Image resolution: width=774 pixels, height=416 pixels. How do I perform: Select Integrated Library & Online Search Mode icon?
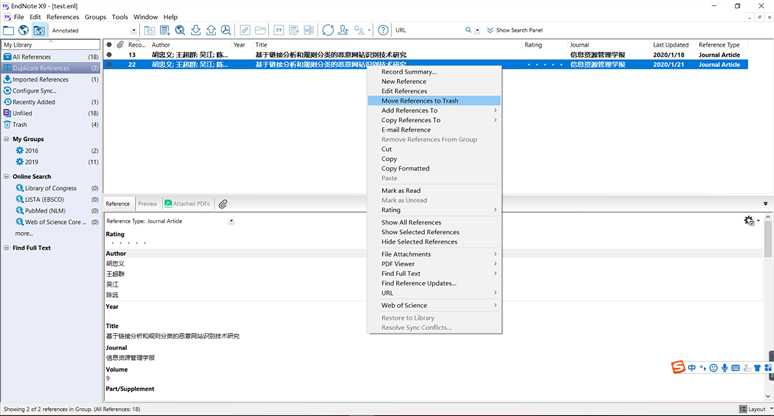pyautogui.click(x=39, y=30)
